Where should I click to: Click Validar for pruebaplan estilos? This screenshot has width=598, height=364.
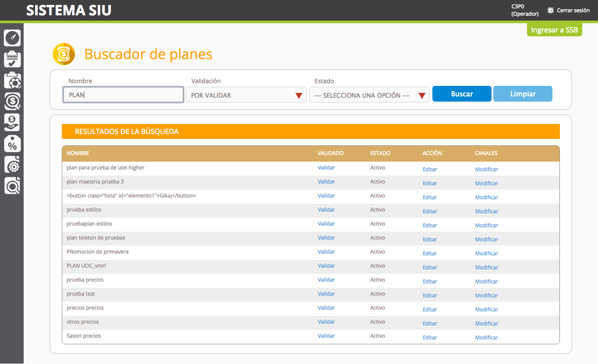(x=326, y=224)
